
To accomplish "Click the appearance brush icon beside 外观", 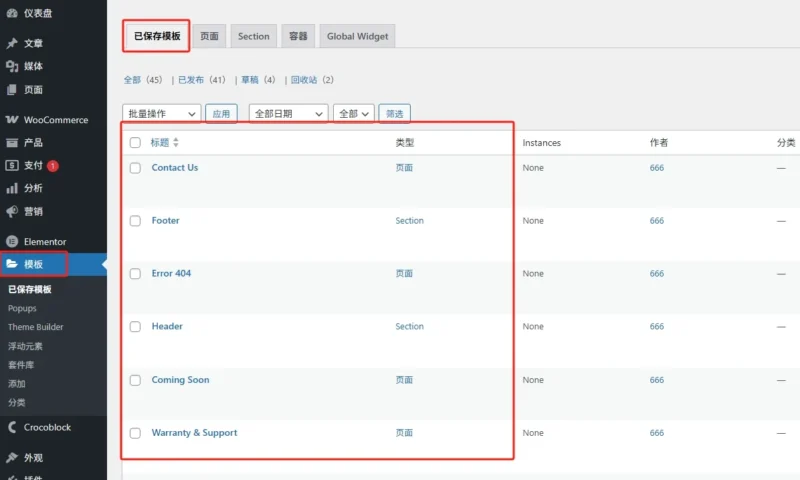I will click(12, 458).
